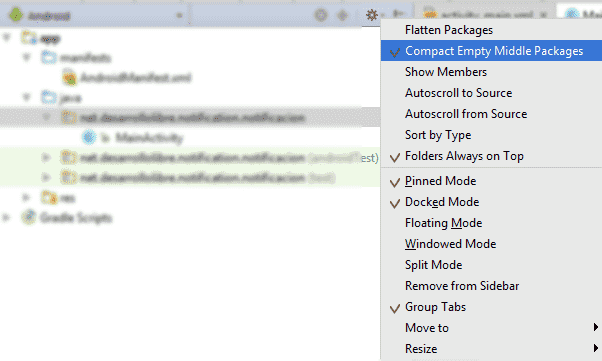The image size is (602, 361).
Task: Select the manifests folder icon
Action: pyautogui.click(x=49, y=58)
